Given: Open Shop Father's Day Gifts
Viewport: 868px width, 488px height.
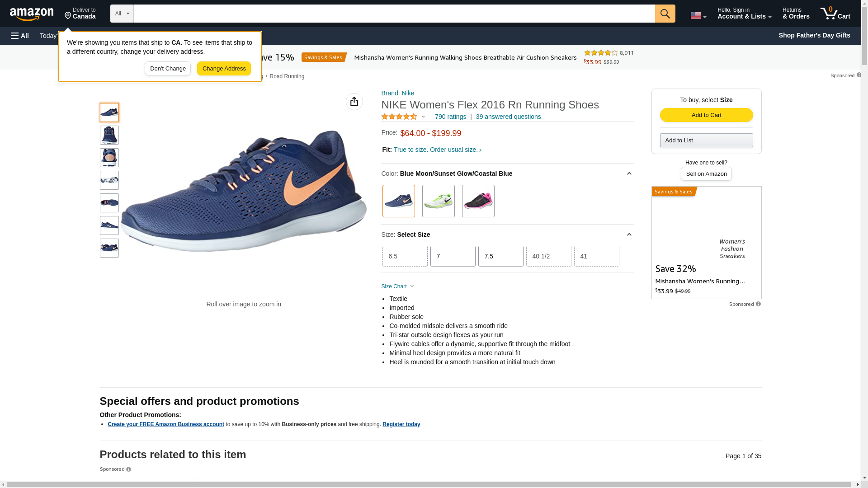Looking at the screenshot, I should (x=814, y=35).
